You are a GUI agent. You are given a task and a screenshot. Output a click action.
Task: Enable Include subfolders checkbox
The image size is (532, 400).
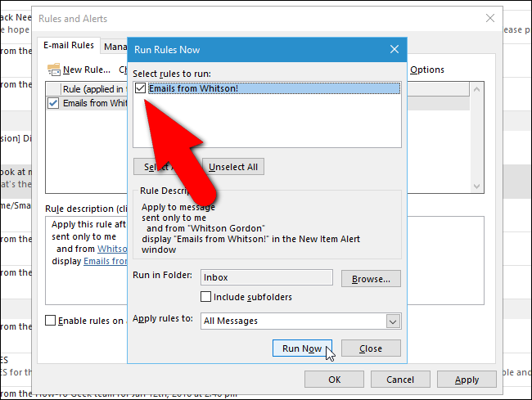click(205, 297)
